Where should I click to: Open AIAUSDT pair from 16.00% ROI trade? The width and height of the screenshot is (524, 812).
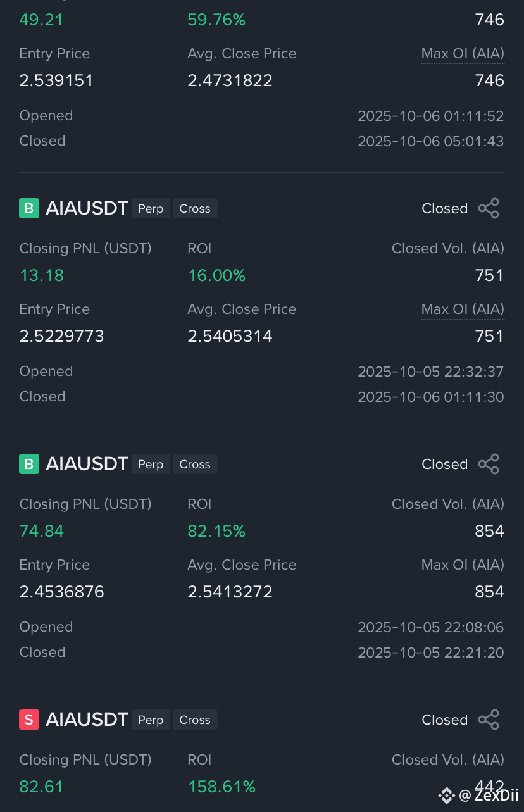pos(87,208)
